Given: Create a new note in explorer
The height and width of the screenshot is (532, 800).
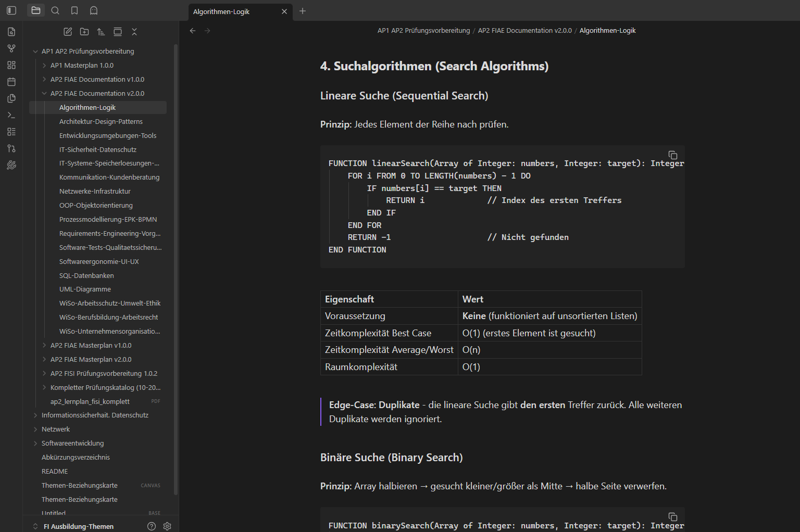Looking at the screenshot, I should pos(68,32).
